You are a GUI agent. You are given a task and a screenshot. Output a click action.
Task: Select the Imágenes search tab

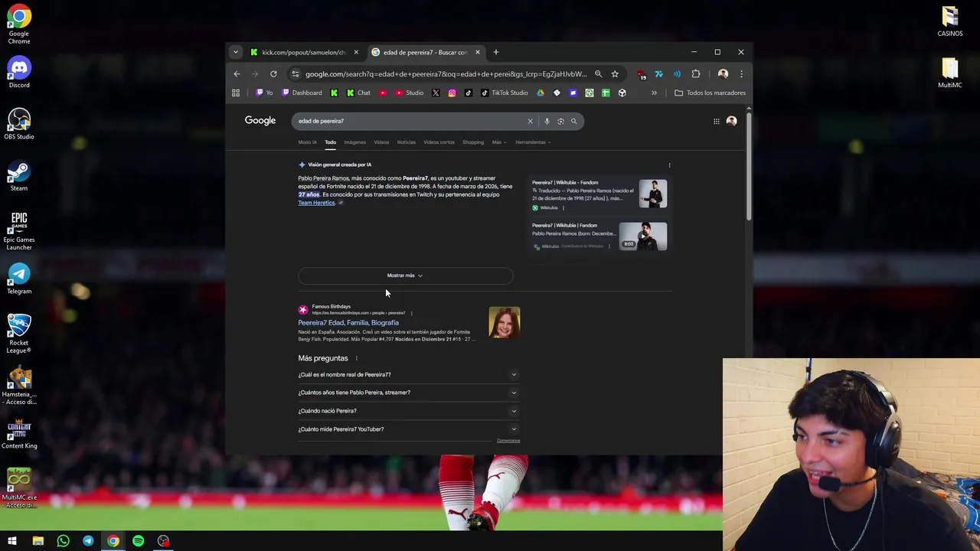point(354,142)
